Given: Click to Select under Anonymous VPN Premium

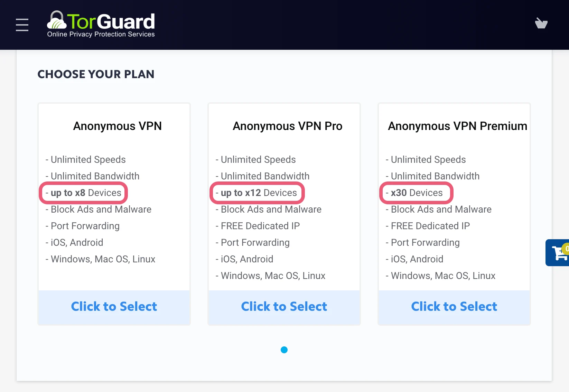Looking at the screenshot, I should [454, 307].
